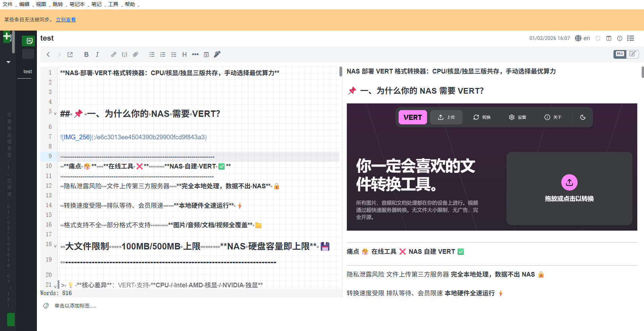Attach a file with the paperclip

click(x=136, y=54)
